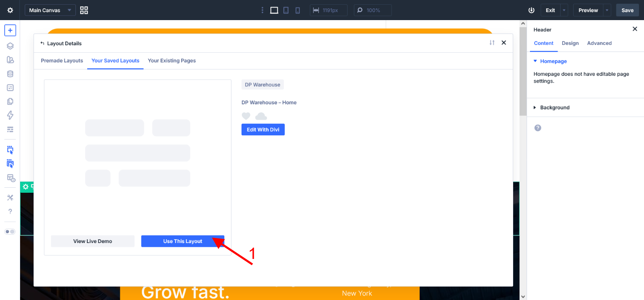Image resolution: width=644 pixels, height=300 pixels.
Task: Click the DP Warehouse category tag
Action: [262, 85]
